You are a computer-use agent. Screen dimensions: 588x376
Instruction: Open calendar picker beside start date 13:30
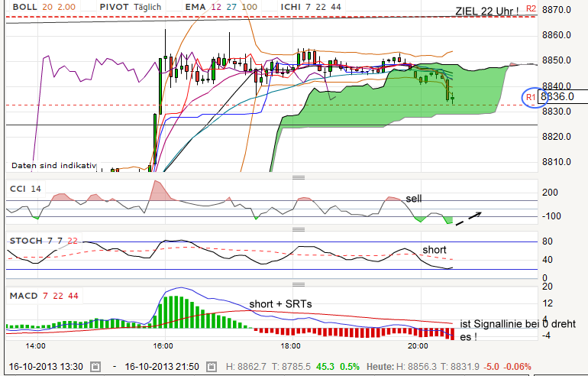(x=95, y=367)
